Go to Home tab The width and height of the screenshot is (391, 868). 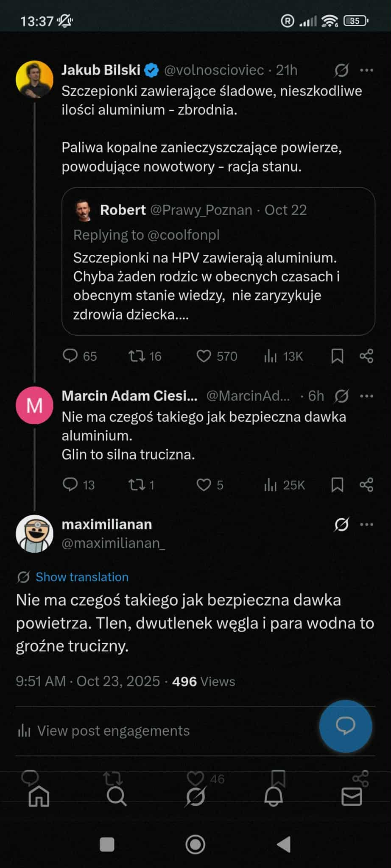tap(39, 797)
